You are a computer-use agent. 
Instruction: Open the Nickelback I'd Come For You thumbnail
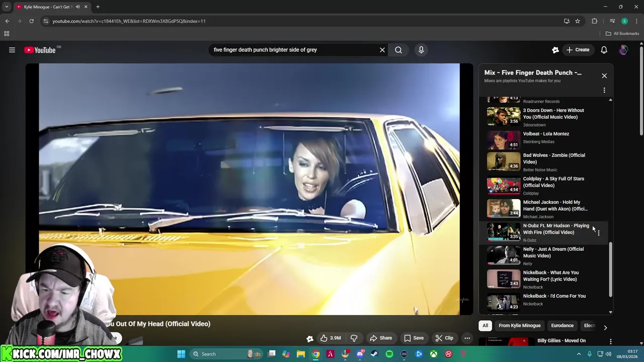click(504, 302)
